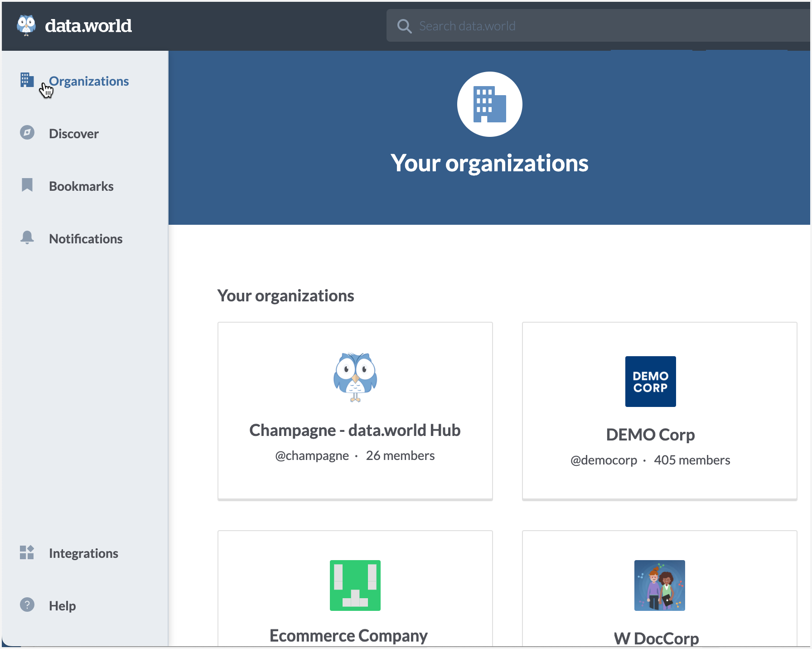Click the 26 members text

click(x=401, y=455)
